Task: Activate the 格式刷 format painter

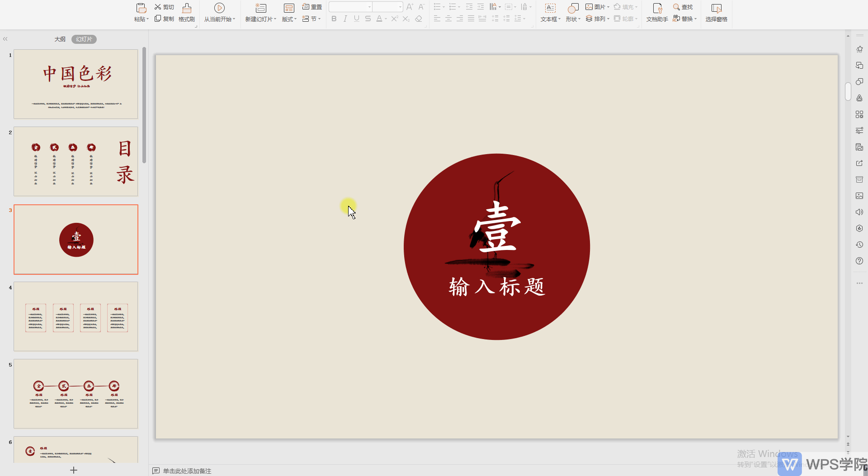Action: [x=187, y=13]
